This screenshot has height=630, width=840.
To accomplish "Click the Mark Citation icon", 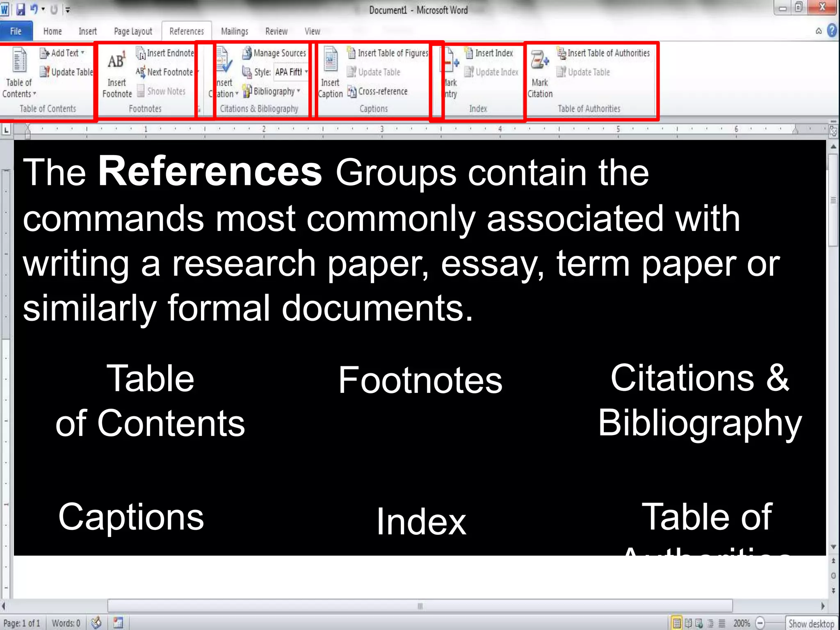I will coord(540,60).
